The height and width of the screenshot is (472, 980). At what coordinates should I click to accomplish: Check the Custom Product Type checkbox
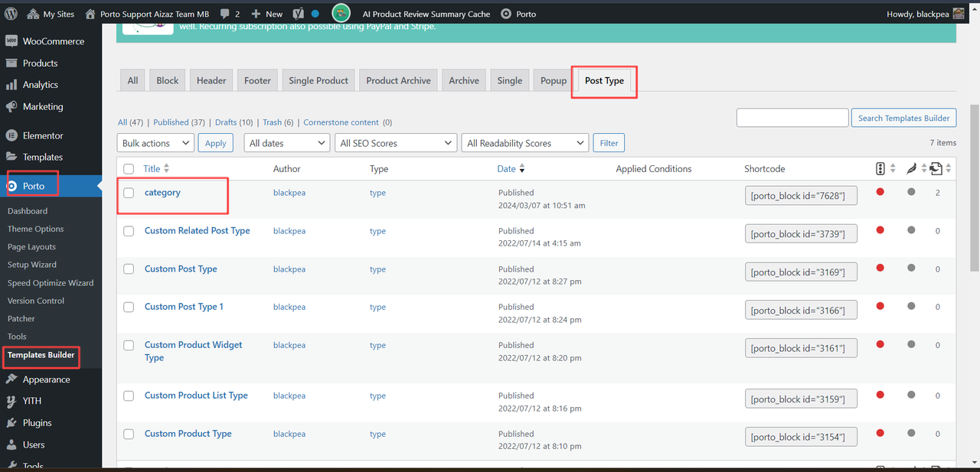pyautogui.click(x=129, y=434)
